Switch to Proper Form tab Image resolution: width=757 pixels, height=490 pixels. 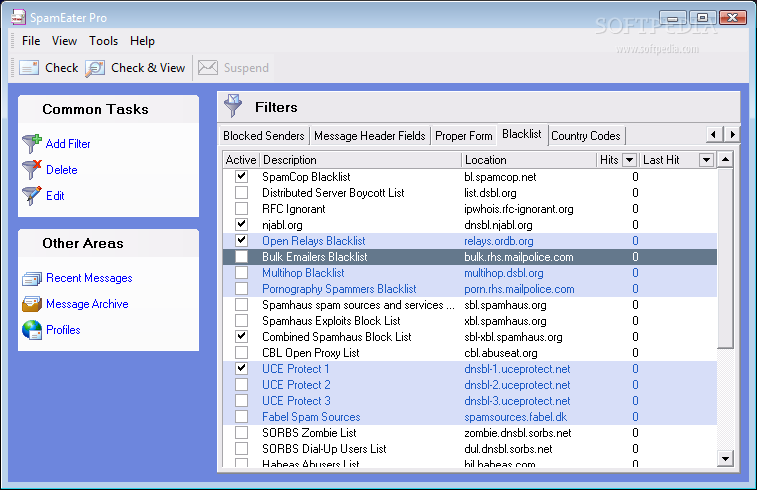463,136
